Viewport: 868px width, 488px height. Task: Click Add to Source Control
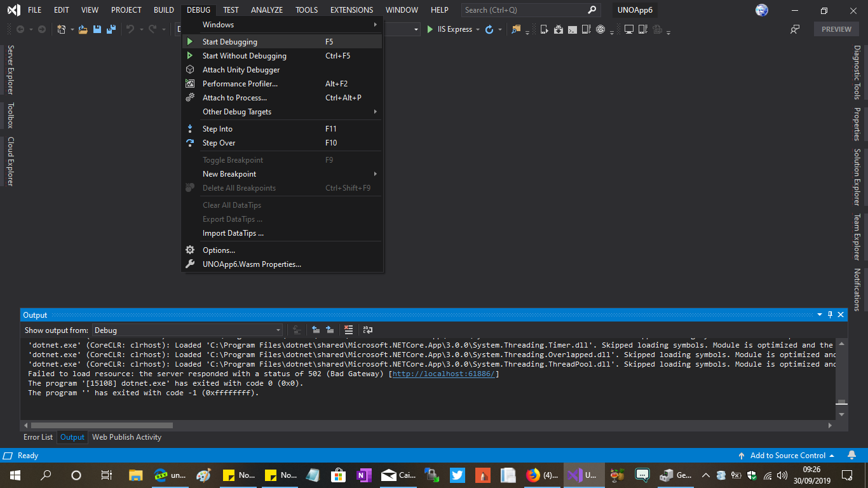[786, 456]
